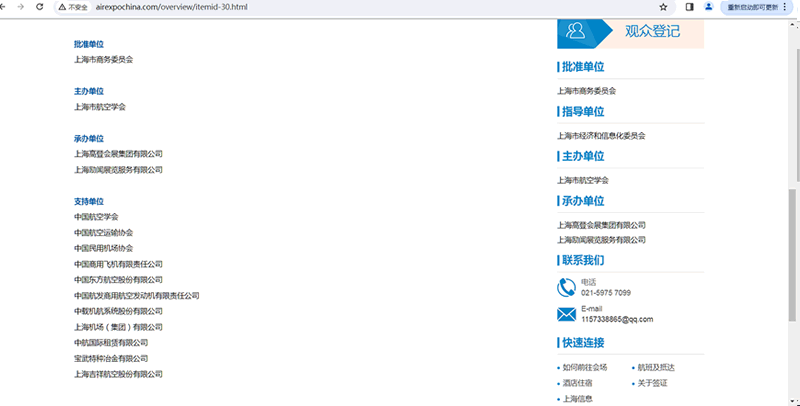Open the 观众登记 registration banner
The height and width of the screenshot is (406, 800).
[x=652, y=31]
